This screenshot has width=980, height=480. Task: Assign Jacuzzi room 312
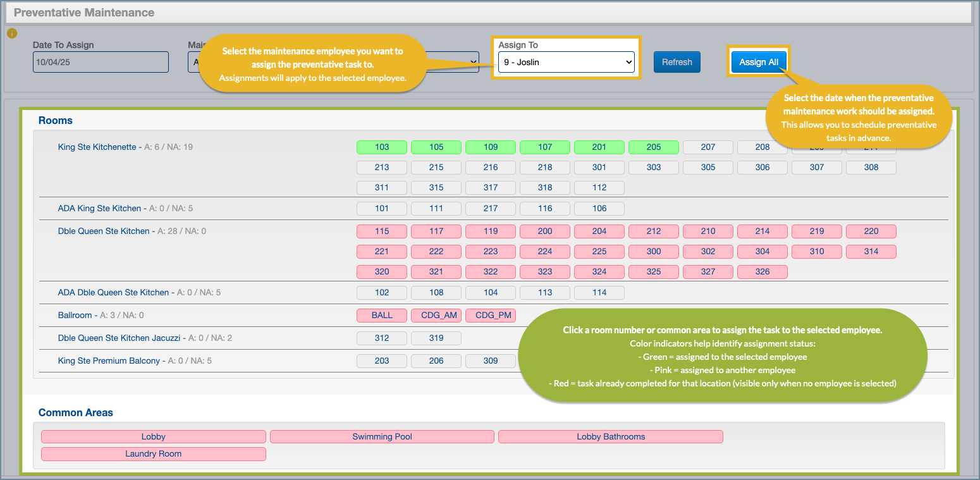click(x=382, y=338)
